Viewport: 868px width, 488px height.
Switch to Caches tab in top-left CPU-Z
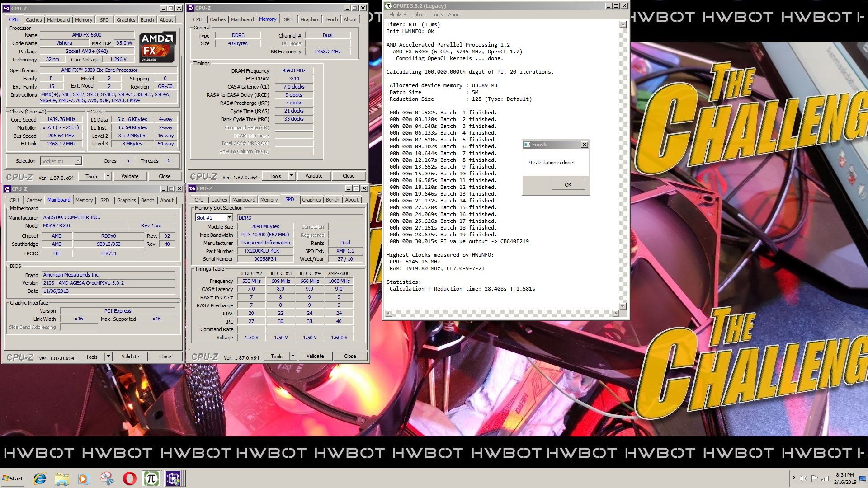(x=34, y=20)
